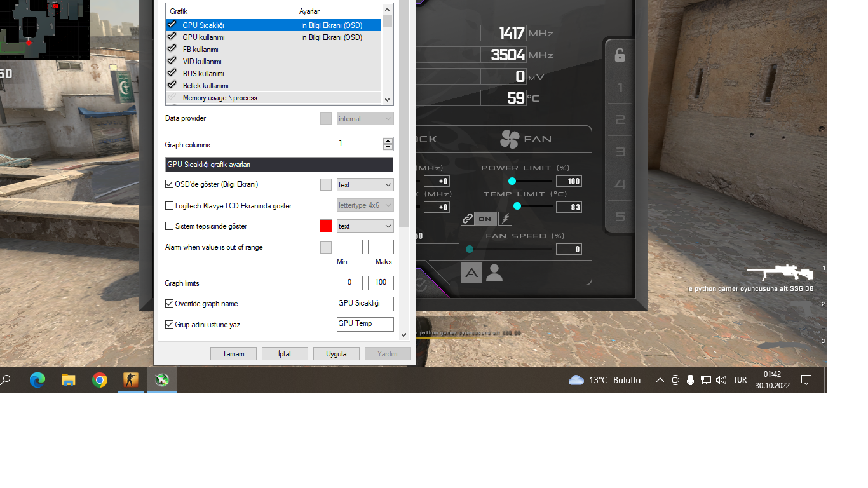This screenshot has width=868, height=488.
Task: Click the TUR input language indicator
Action: pos(740,380)
